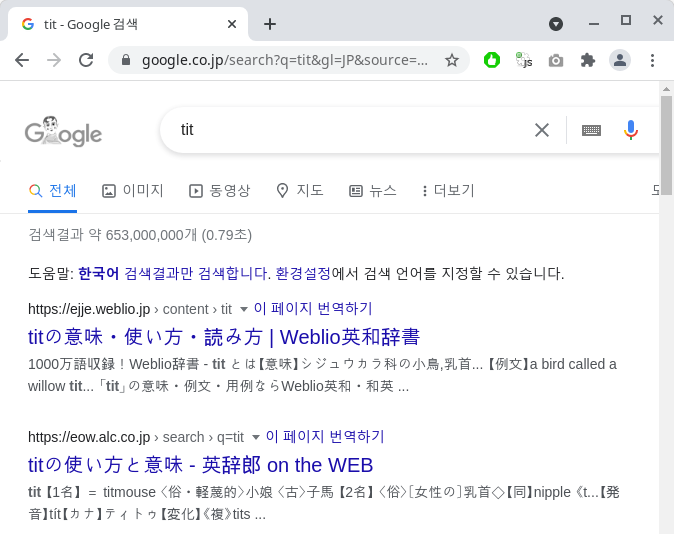This screenshot has width=674, height=534.
Task: Click the search field containing 'tit'
Action: pos(352,130)
